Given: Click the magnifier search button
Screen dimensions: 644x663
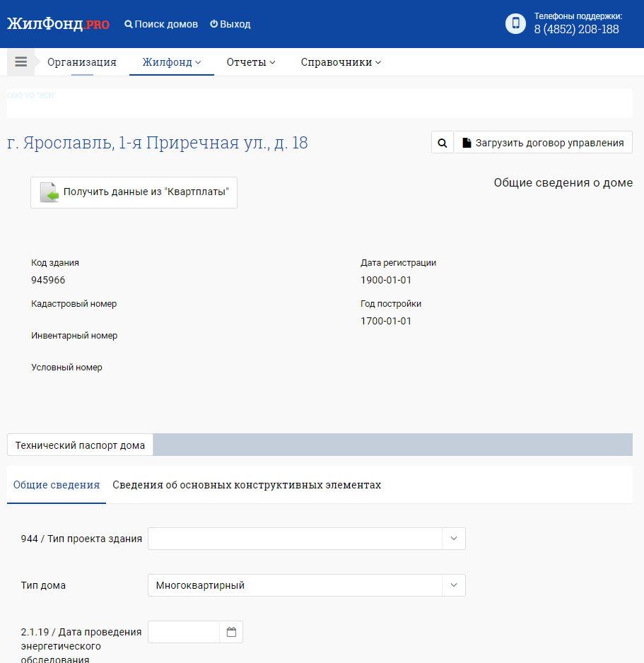Looking at the screenshot, I should 443,143.
